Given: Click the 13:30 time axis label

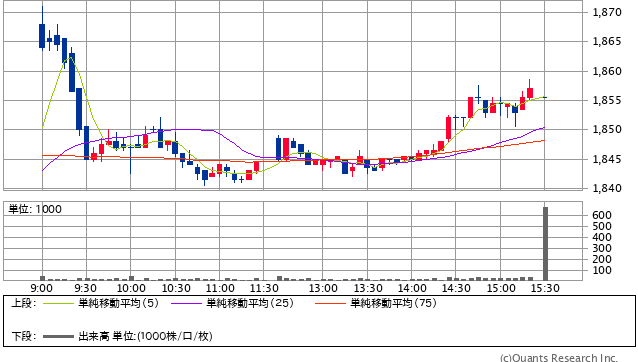Looking at the screenshot, I should 368,288.
